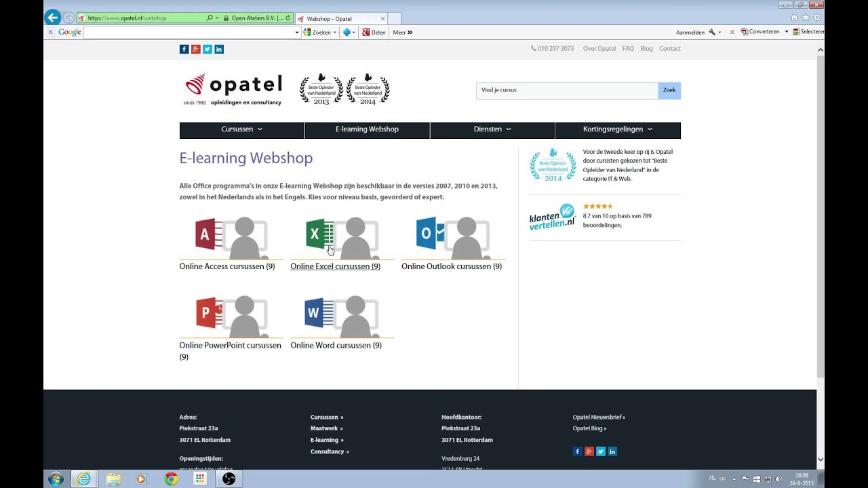The image size is (868, 488).
Task: Click the Zoek search button
Action: tap(669, 90)
